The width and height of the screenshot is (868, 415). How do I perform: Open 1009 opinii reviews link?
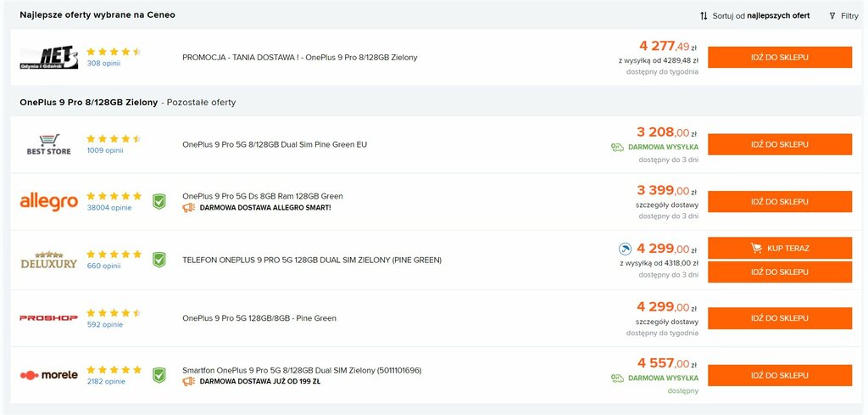pos(105,150)
